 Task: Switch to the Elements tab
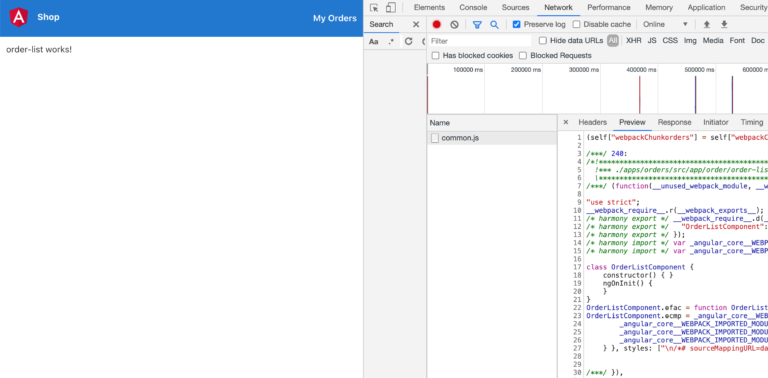(x=429, y=8)
